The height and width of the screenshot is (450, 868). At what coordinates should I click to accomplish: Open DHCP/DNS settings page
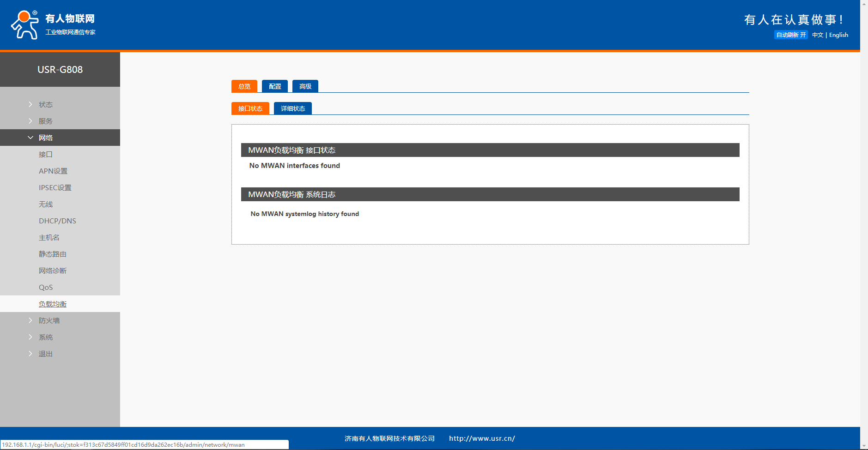tap(57, 221)
